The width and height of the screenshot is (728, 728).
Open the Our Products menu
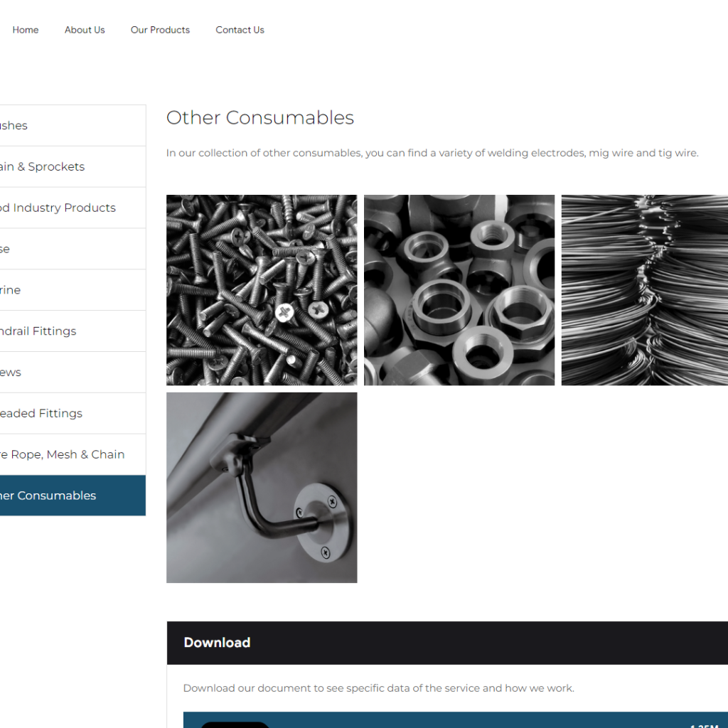[x=160, y=30]
